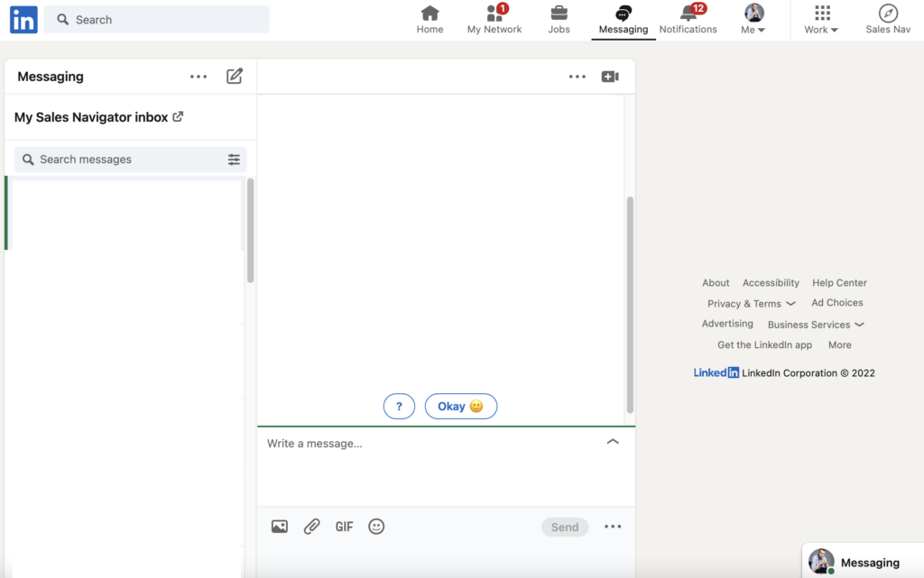This screenshot has width=924, height=578.
Task: Send the 'Okay' quick reply
Action: tap(460, 407)
